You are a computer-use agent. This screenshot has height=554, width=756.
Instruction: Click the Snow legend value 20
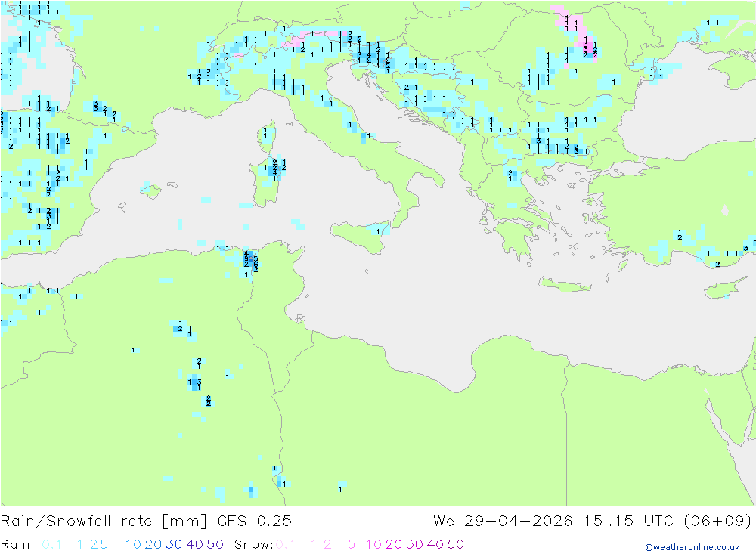(x=394, y=544)
